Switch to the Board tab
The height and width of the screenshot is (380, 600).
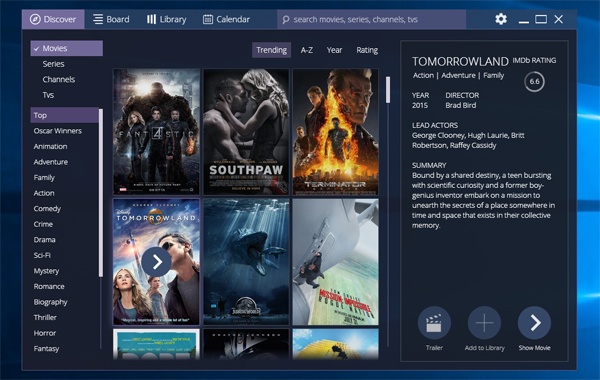pos(111,19)
